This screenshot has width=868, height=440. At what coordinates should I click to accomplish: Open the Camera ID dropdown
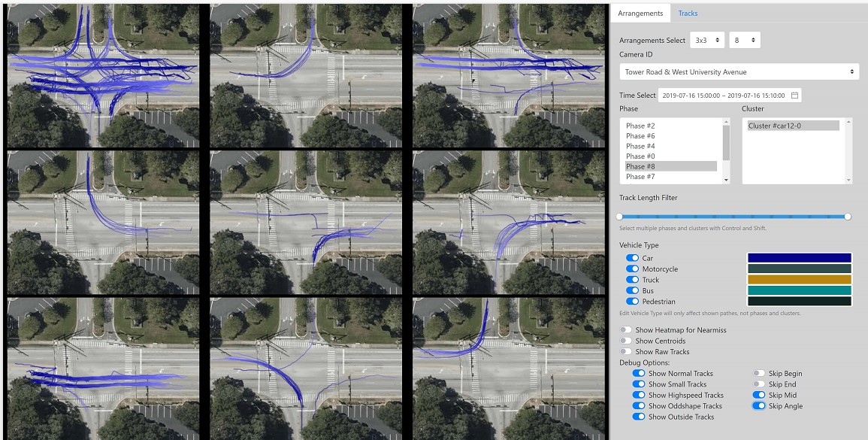(x=739, y=72)
